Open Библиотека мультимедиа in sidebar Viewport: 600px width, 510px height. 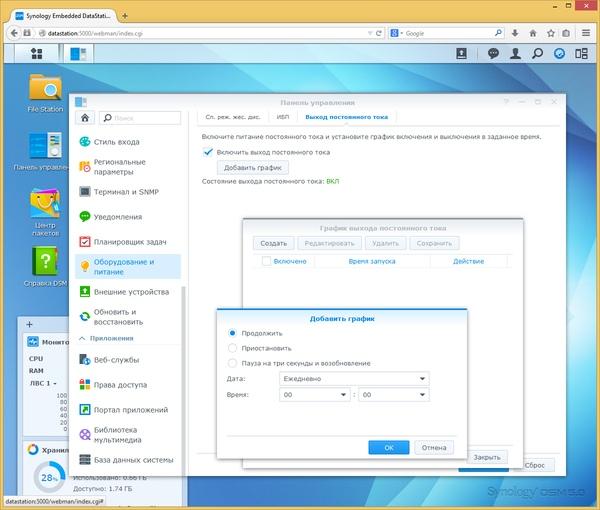(x=128, y=435)
